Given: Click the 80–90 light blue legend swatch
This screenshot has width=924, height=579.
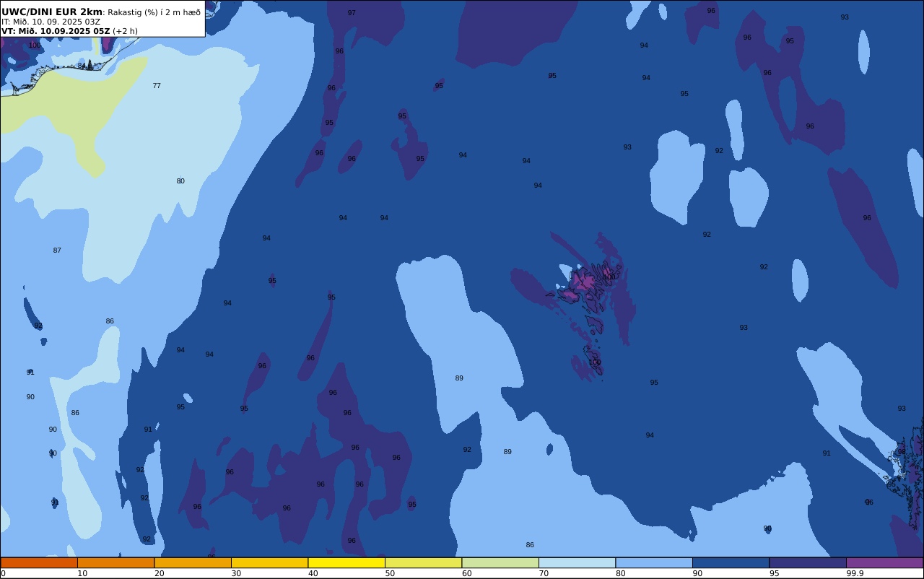Looking at the screenshot, I should coord(654,562).
